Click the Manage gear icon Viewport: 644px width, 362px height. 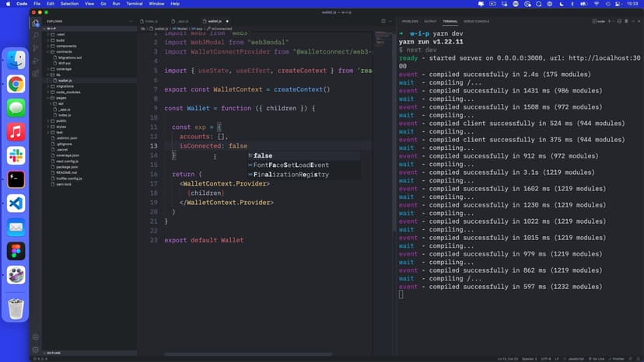pos(36,349)
